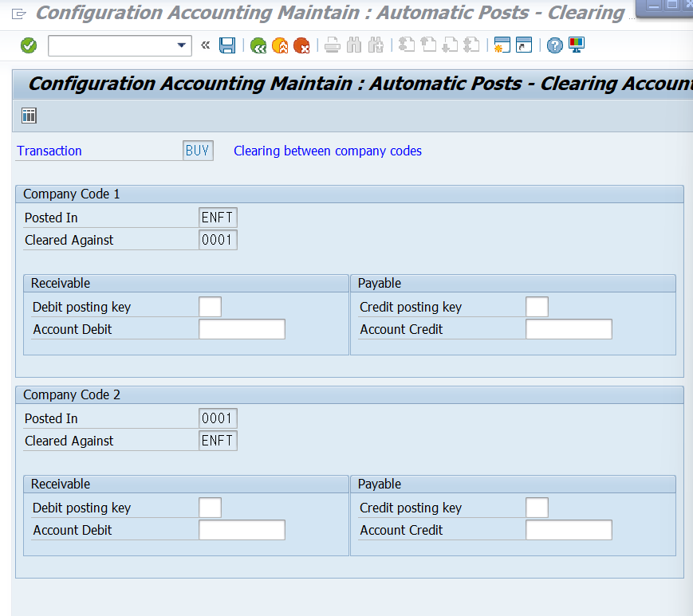Click the Company Code 1 Posted In field ENFT
Image resolution: width=693 pixels, height=616 pixels.
[218, 218]
